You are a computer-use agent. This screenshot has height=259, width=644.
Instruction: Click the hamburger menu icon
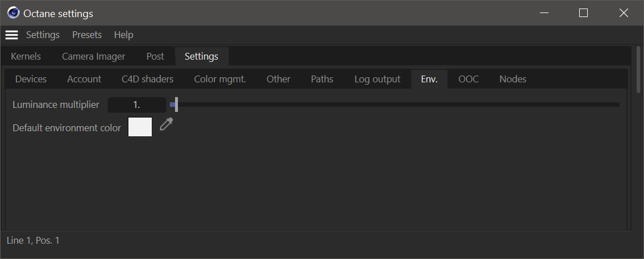(11, 35)
